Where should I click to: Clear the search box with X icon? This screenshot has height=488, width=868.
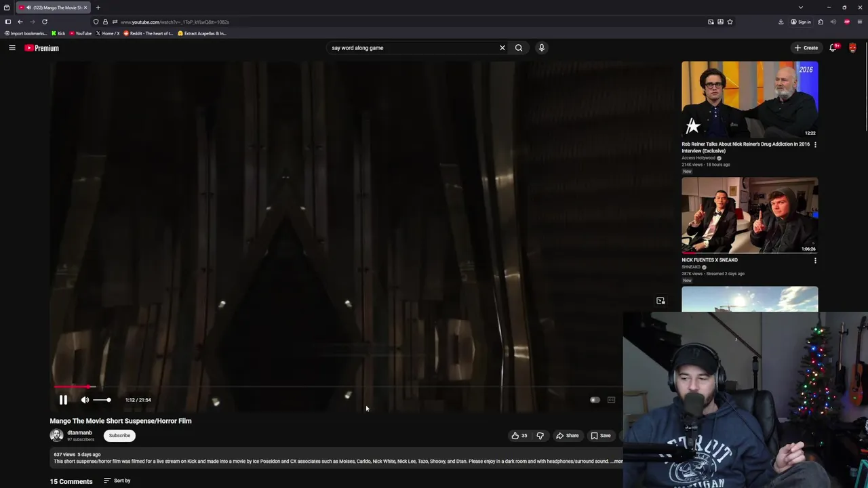coord(502,48)
